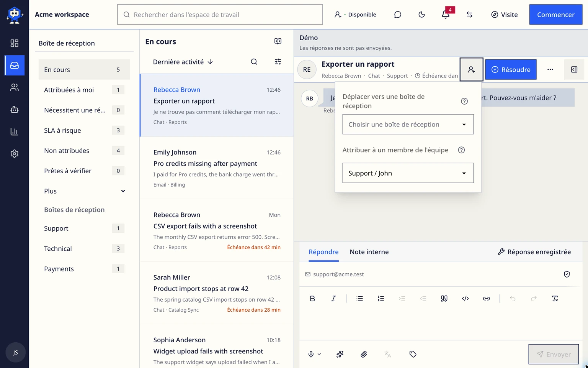Viewport: 588px width, 368px height.
Task: Add a tag with the label icon
Action: [413, 354]
